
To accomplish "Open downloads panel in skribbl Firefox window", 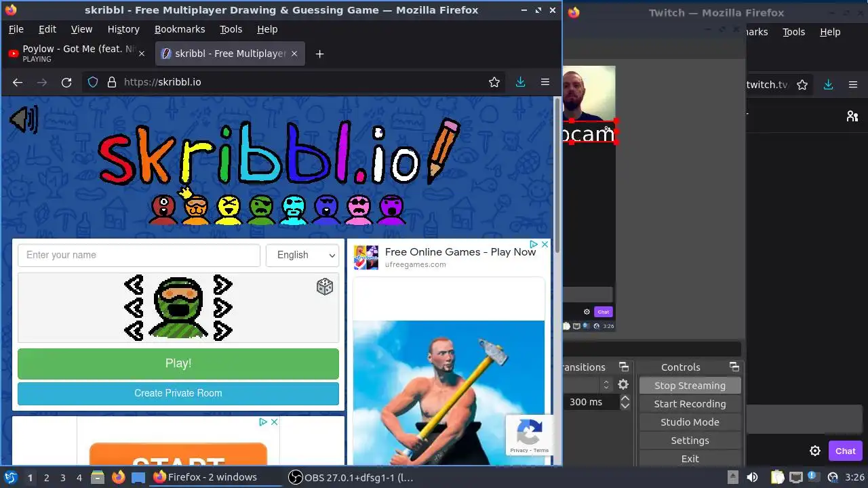I will pyautogui.click(x=521, y=82).
